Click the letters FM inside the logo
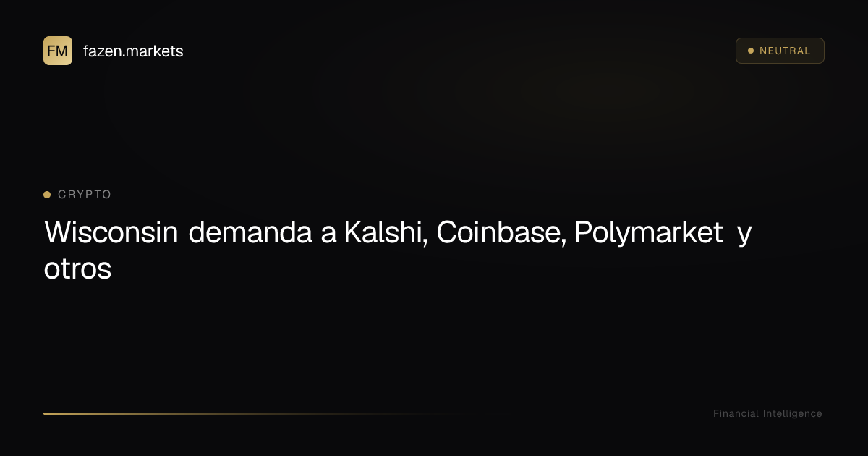Screen dimensions: 868x456 coord(58,51)
